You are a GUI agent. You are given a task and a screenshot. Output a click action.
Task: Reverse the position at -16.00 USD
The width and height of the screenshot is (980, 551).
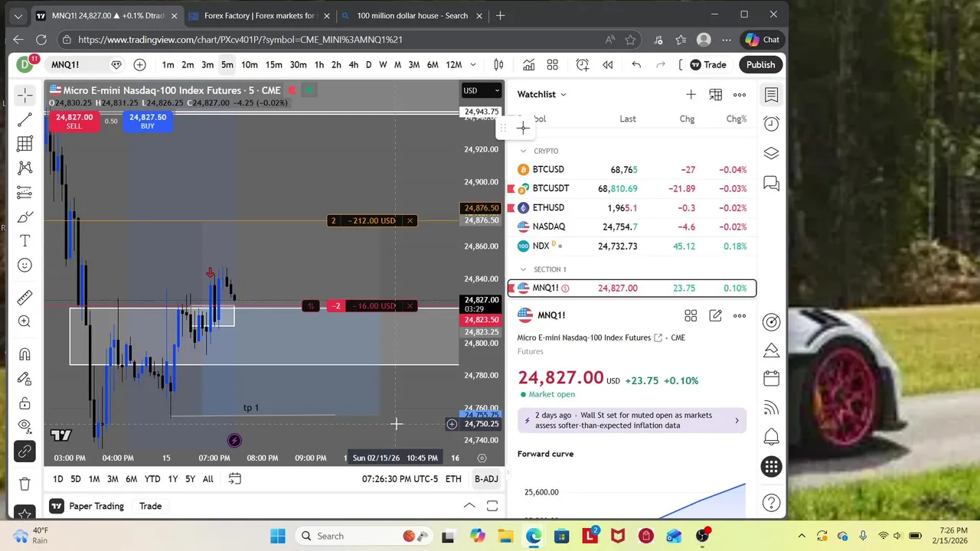(x=310, y=306)
